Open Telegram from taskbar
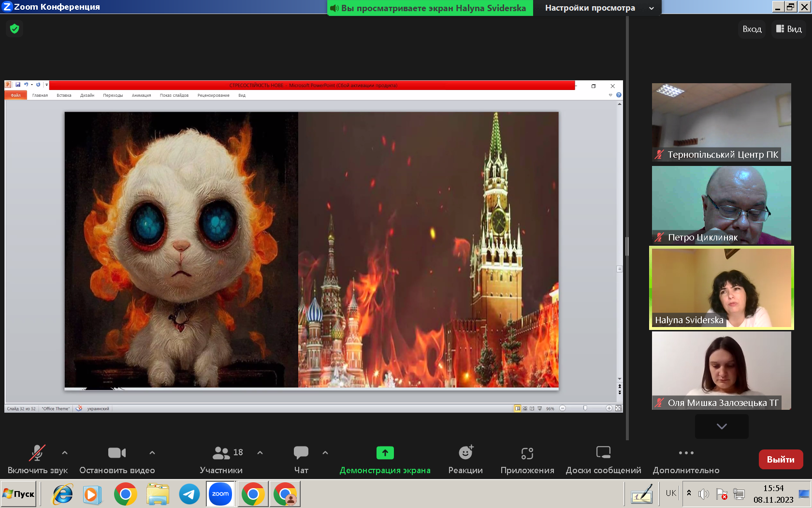812x508 pixels. point(189,494)
